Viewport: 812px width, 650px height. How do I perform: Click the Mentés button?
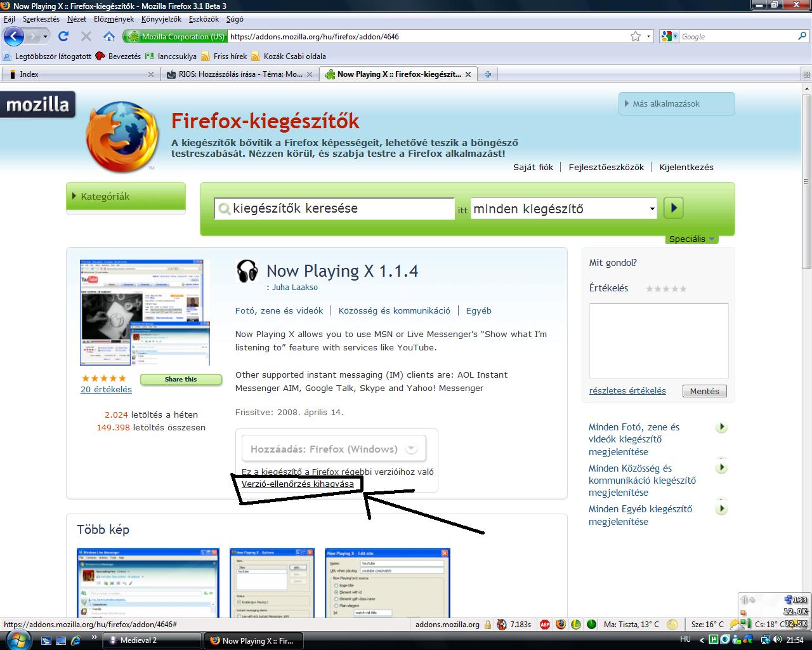pyautogui.click(x=705, y=391)
